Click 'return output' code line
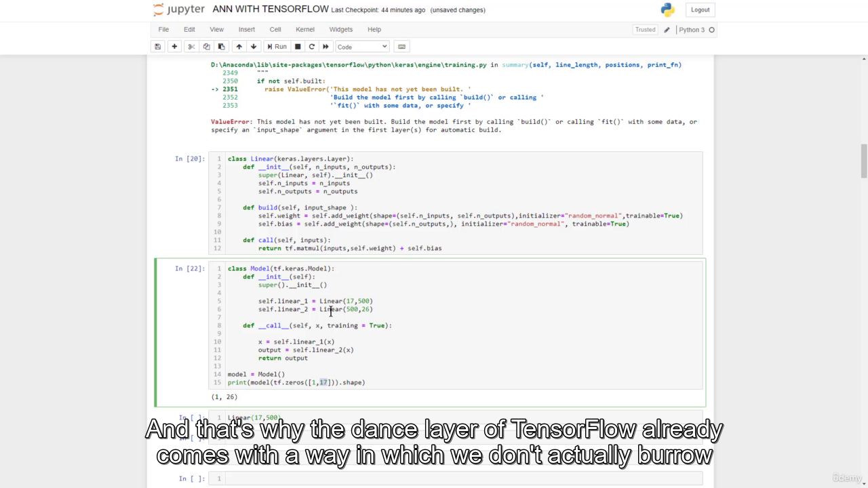868x488 pixels. tap(283, 358)
